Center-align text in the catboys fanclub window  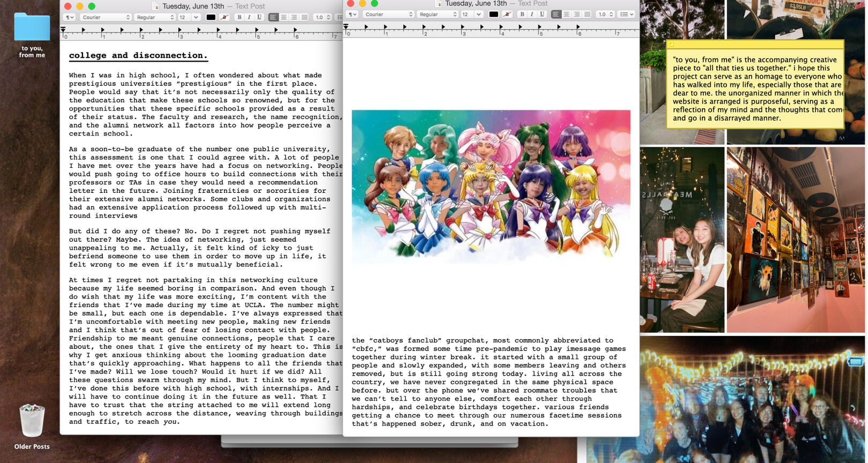pos(566,14)
